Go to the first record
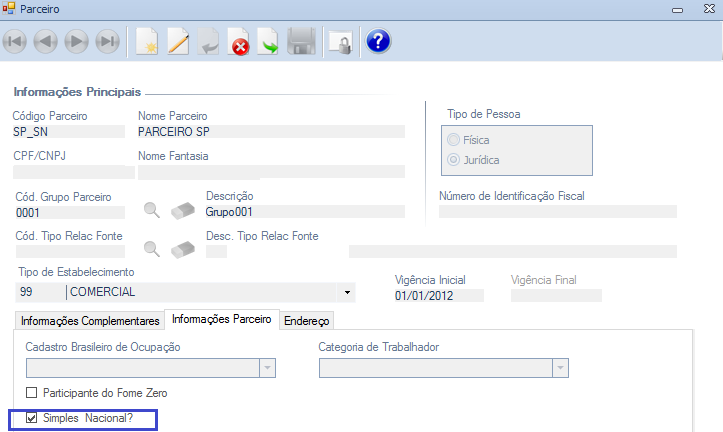 point(15,41)
